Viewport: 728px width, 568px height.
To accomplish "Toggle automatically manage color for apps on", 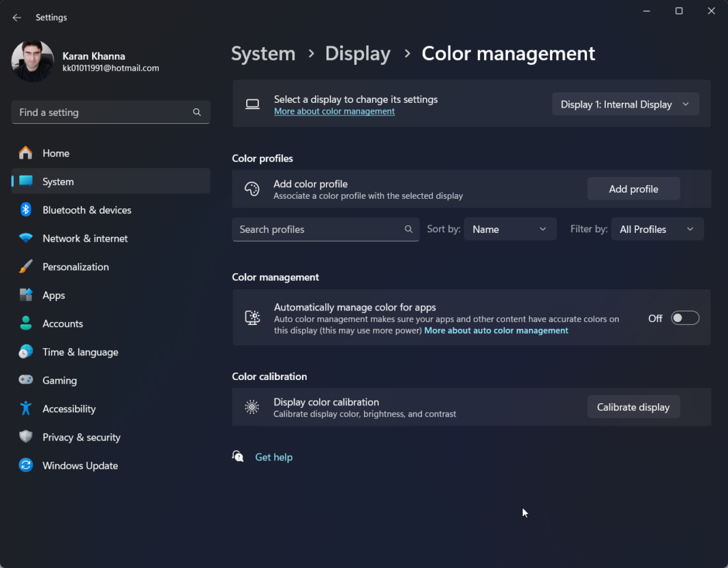I will 685,317.
